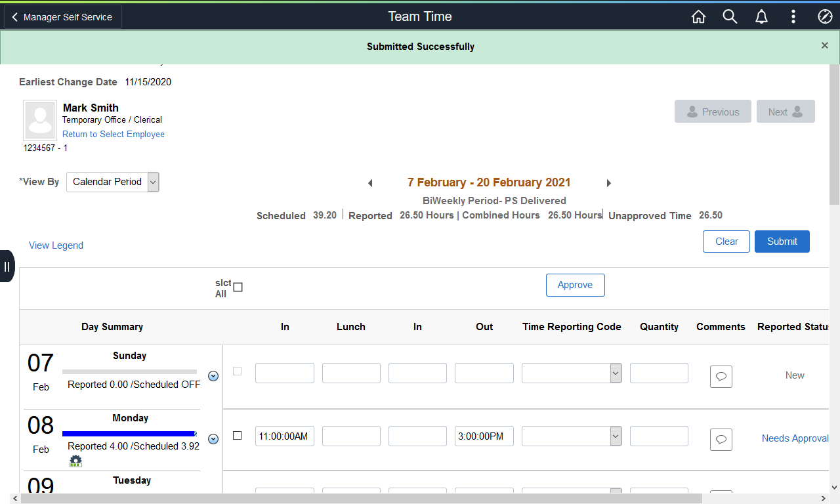The height and width of the screenshot is (504, 840).
Task: Click the disabled Previous employee button
Action: 713,112
